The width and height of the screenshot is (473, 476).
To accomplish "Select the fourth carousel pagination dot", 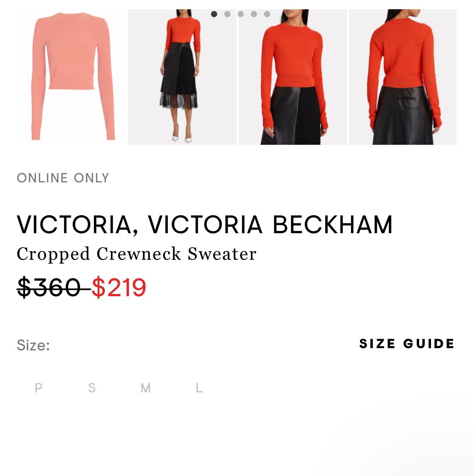I will click(254, 14).
